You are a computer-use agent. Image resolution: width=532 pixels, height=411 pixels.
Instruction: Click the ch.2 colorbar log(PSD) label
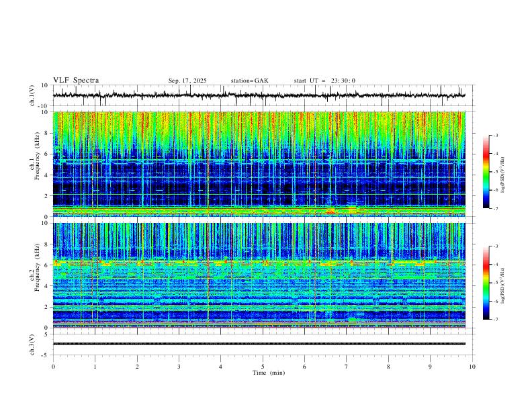[502, 285]
